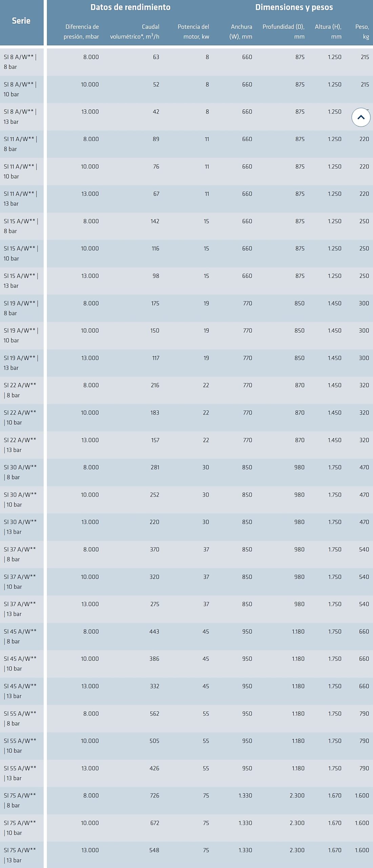Click the Diferencia de presión column header
This screenshot has height=868, width=373.
point(81,32)
